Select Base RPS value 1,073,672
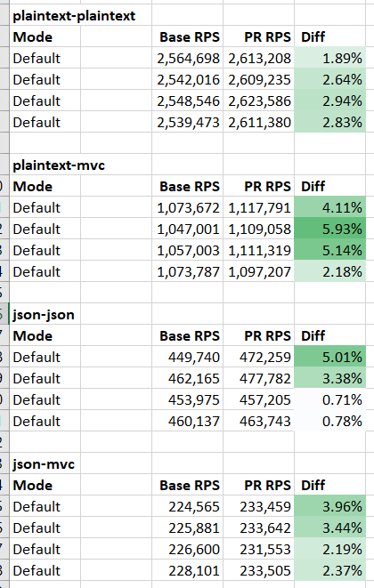The image size is (374, 588). 187,207
